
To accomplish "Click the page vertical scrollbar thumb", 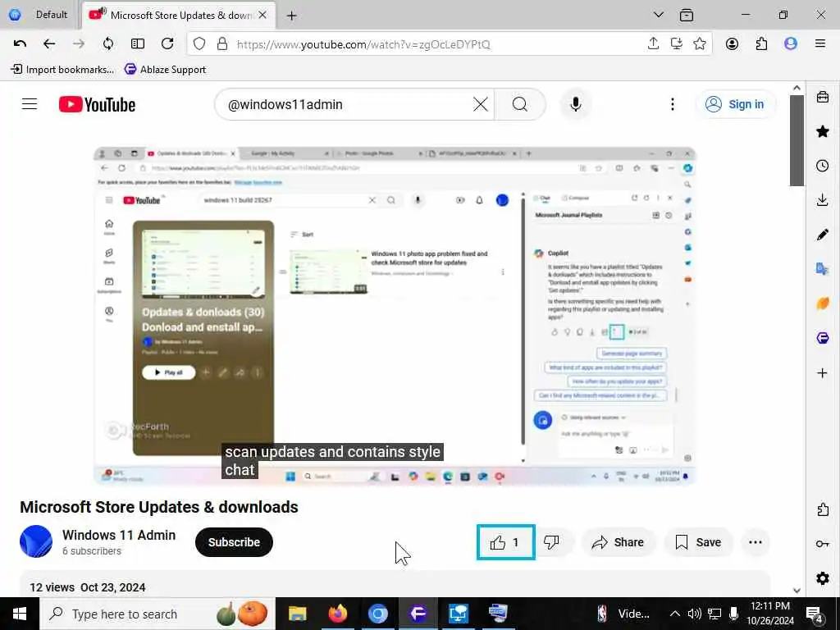I will (797, 141).
